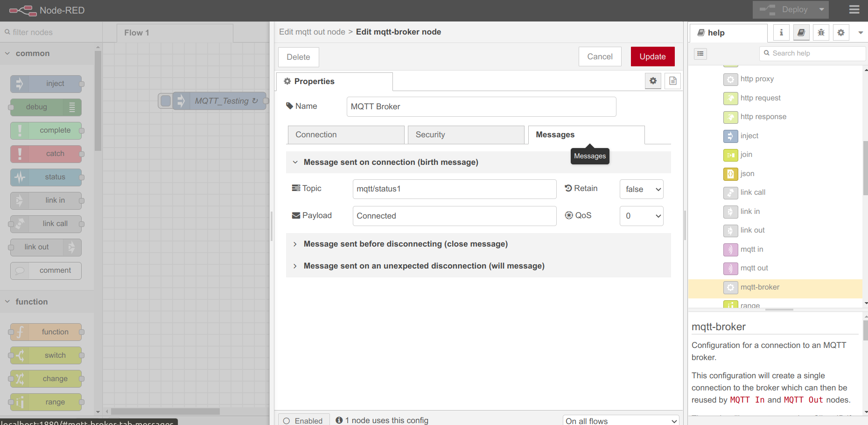Select the catch node in the palette
Screen dimensions: 868x425
[x=46, y=154]
